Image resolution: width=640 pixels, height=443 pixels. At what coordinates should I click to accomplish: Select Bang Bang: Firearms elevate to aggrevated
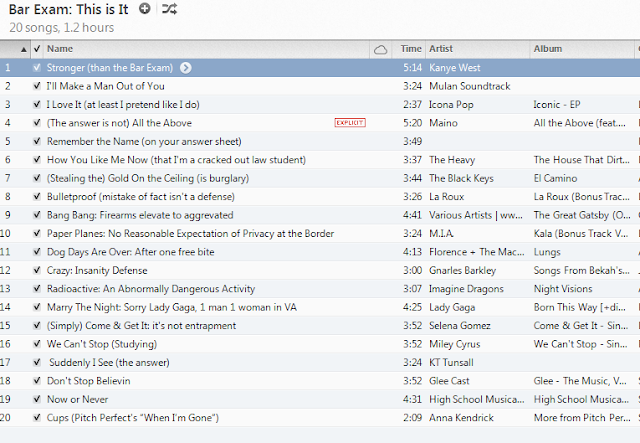140,215
